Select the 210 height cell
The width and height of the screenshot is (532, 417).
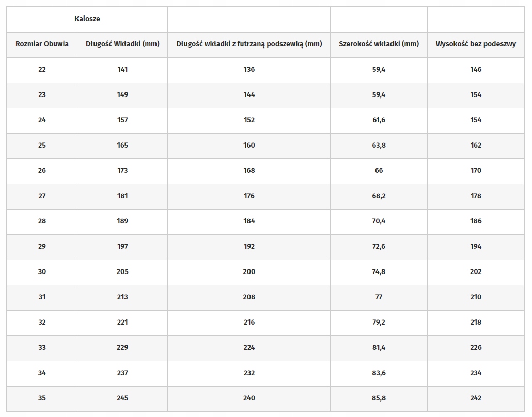(x=476, y=297)
